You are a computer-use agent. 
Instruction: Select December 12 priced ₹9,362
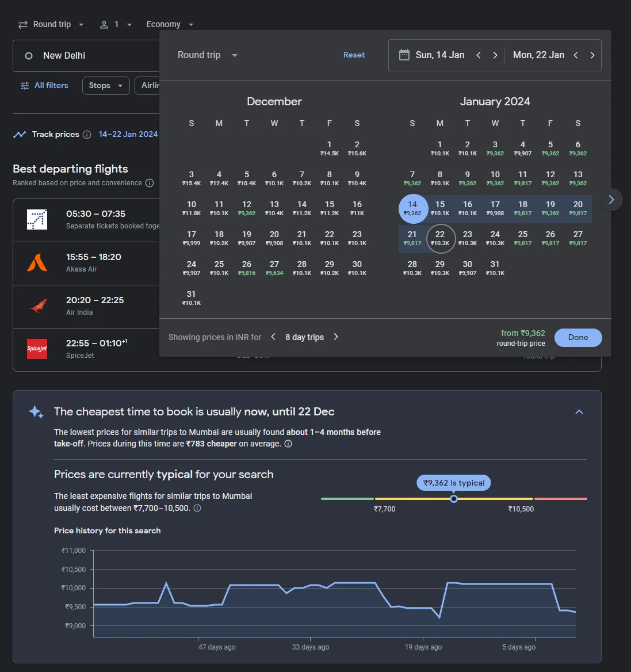click(x=247, y=208)
